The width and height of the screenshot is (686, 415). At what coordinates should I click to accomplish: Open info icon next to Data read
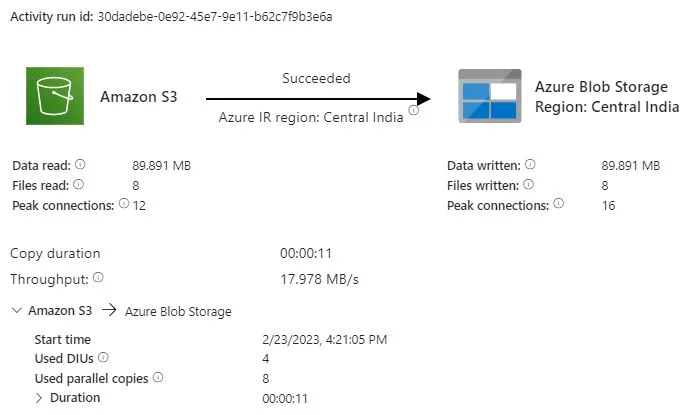tap(80, 164)
